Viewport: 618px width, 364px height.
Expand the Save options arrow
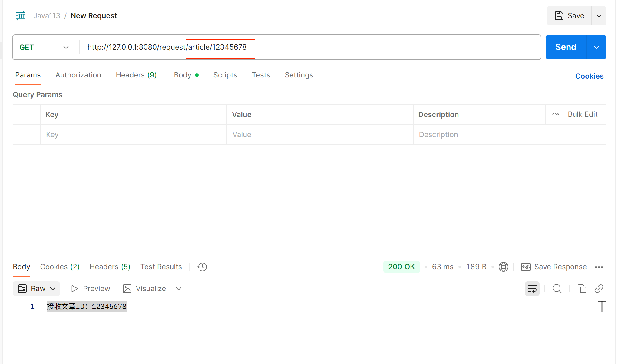coord(599,16)
